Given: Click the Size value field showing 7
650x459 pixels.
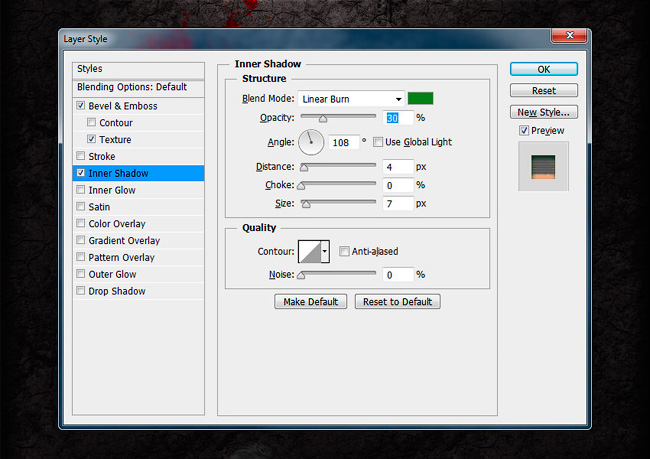Looking at the screenshot, I should point(398,204).
